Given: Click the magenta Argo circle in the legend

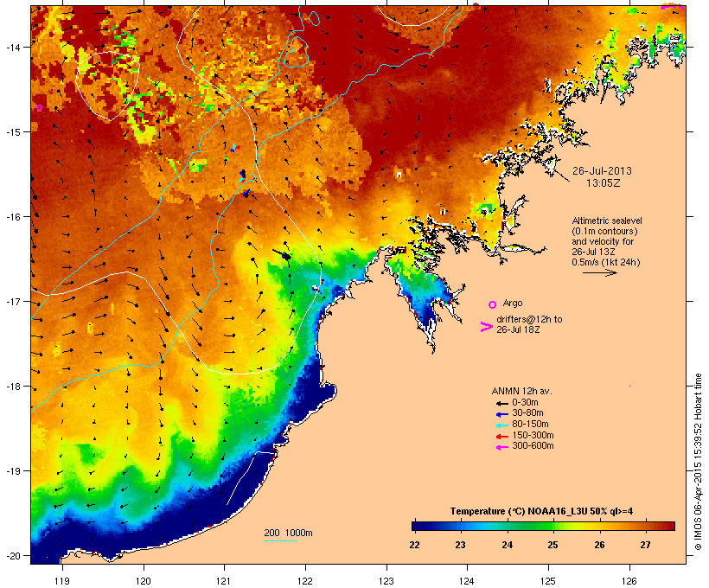Looking at the screenshot, I should (x=493, y=304).
